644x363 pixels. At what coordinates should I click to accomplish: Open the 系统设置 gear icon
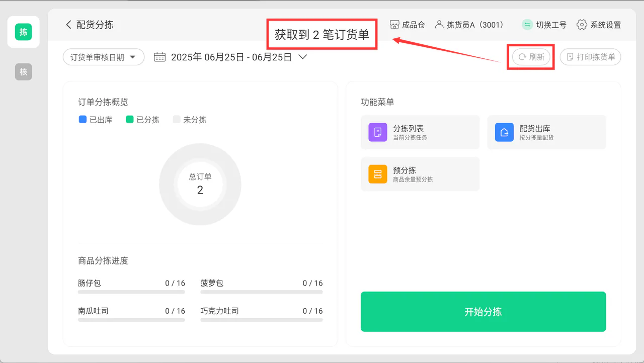(582, 25)
